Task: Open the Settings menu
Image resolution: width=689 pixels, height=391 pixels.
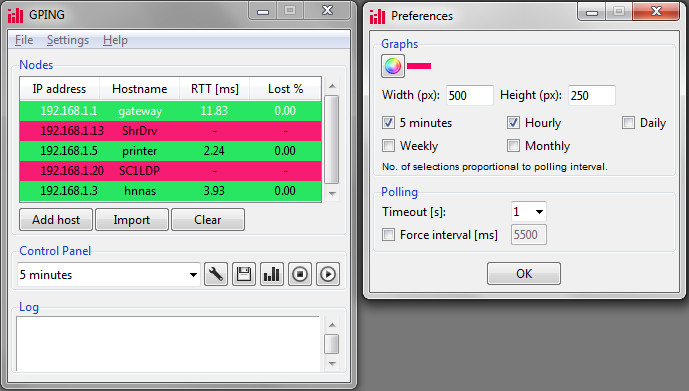Action: [68, 40]
